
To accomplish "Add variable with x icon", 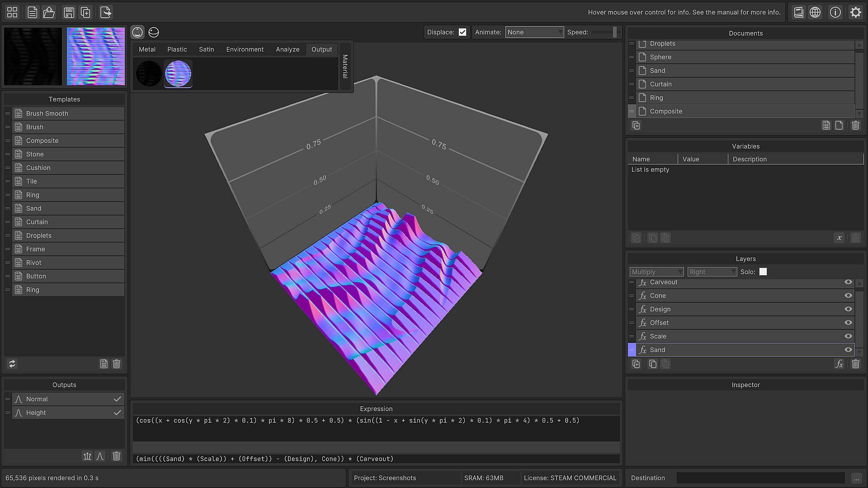I will tap(839, 238).
